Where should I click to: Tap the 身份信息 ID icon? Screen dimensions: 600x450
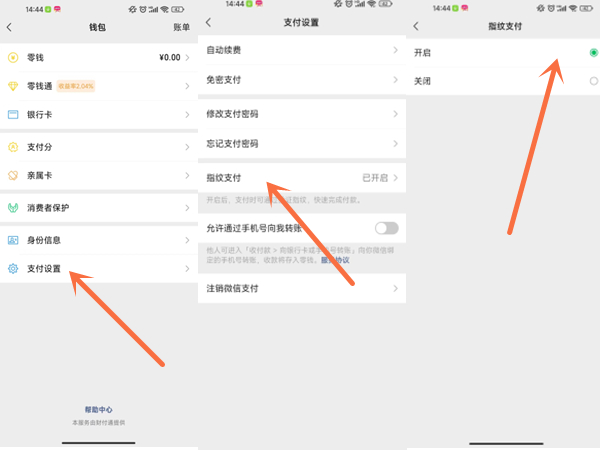tap(13, 240)
